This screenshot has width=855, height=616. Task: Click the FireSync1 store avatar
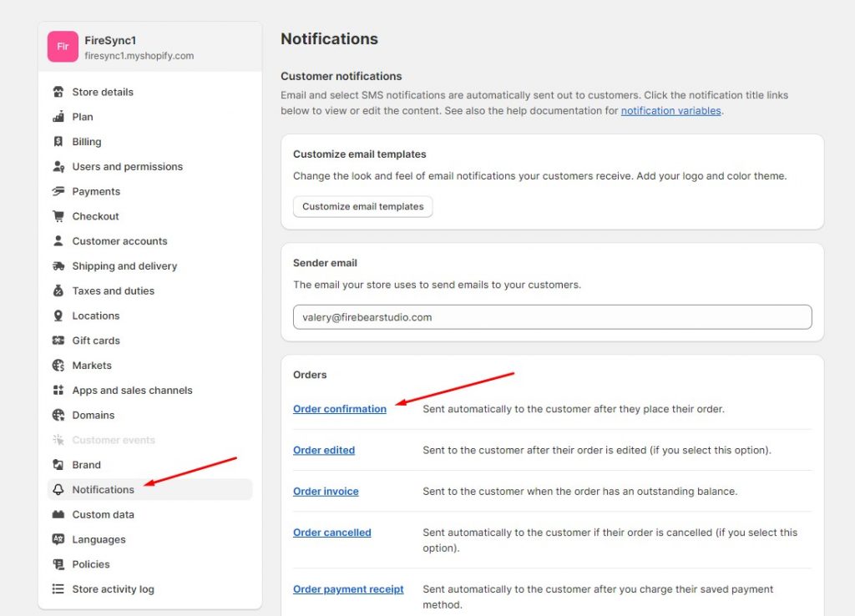point(63,47)
